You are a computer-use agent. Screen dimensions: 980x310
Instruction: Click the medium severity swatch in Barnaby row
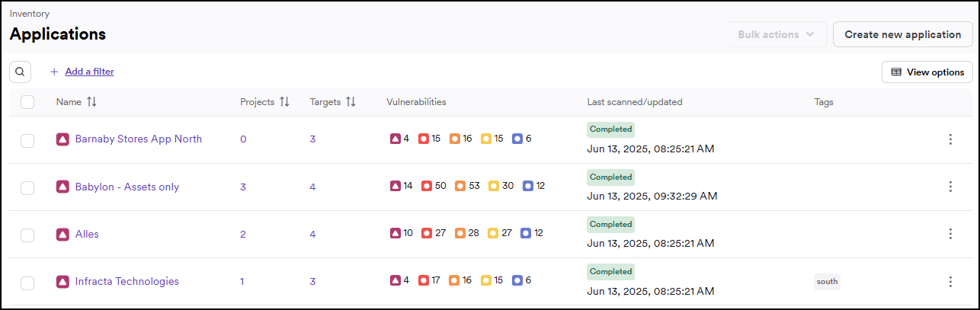(x=454, y=139)
